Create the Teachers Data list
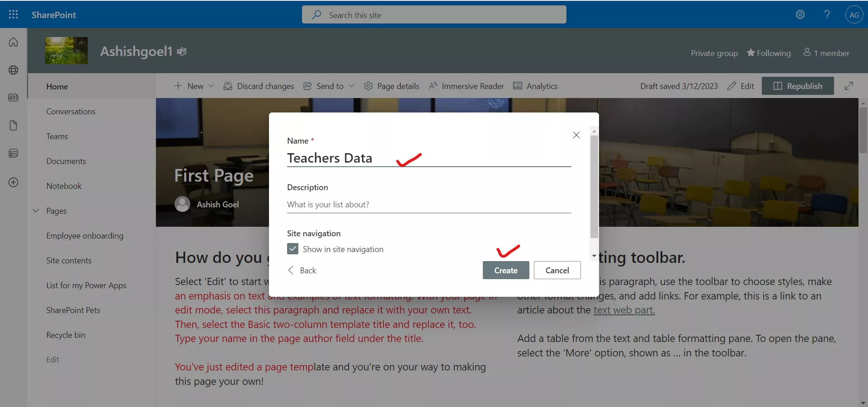Image resolution: width=868 pixels, height=407 pixels. click(x=505, y=270)
